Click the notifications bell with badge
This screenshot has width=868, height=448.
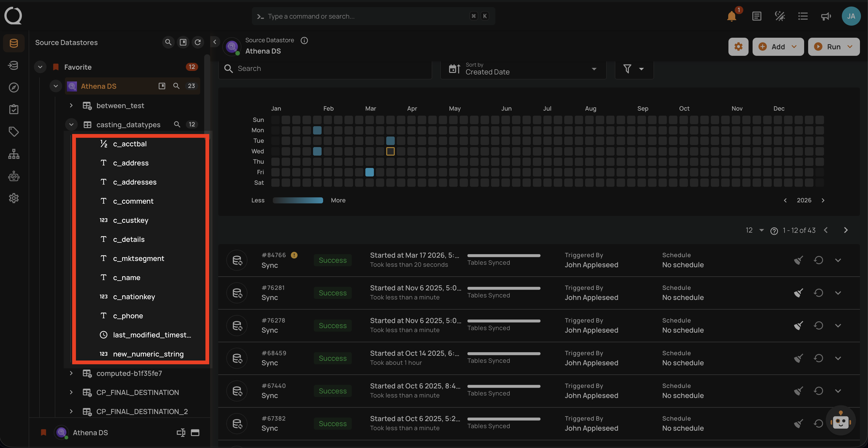point(731,16)
